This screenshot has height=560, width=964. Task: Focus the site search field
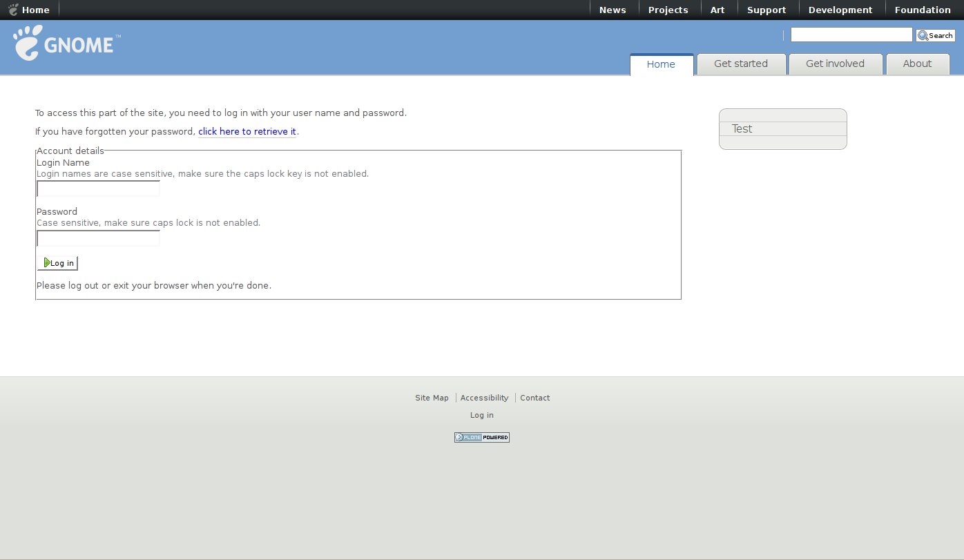coord(851,35)
